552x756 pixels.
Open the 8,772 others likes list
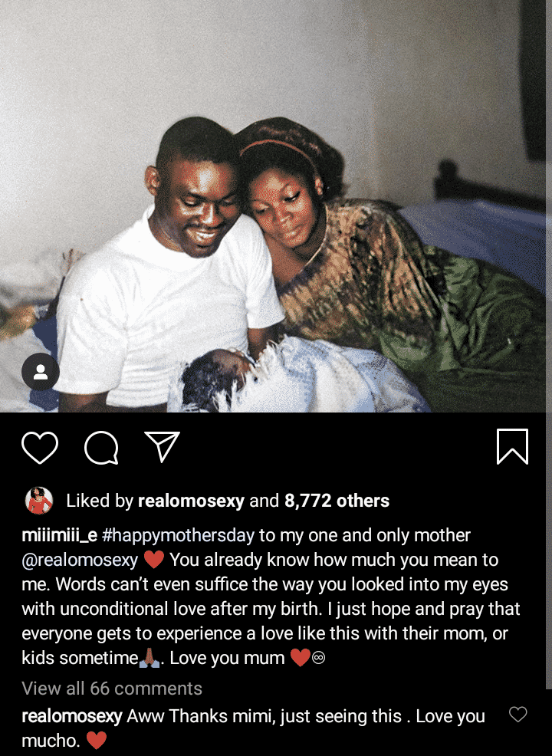pos(337,501)
